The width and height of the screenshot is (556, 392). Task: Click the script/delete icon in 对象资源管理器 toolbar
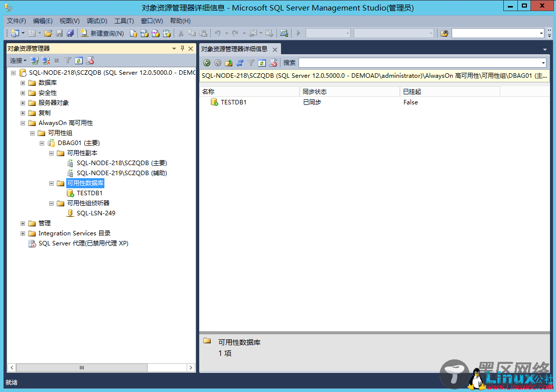coord(90,61)
